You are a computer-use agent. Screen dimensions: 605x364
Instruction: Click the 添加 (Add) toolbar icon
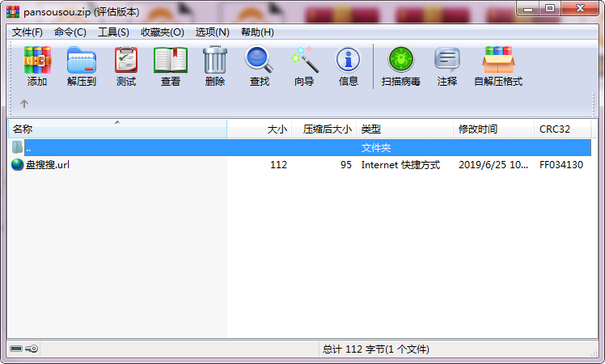coord(37,60)
